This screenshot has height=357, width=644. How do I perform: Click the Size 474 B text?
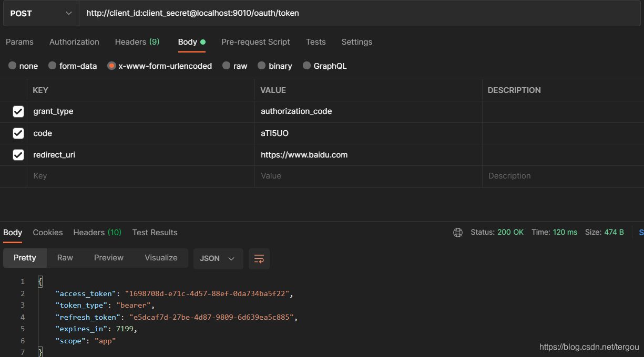tap(605, 232)
